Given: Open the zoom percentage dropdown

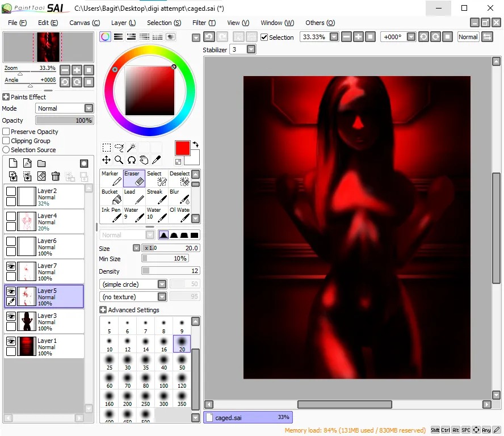Looking at the screenshot, I should click(334, 37).
